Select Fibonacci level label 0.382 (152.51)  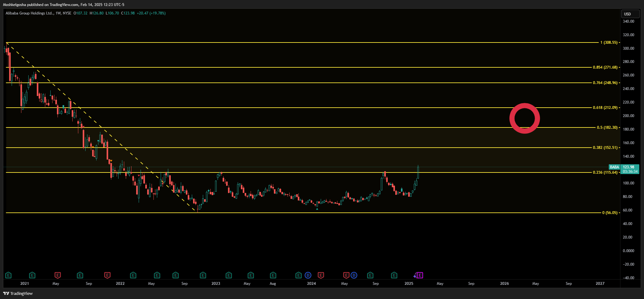605,148
